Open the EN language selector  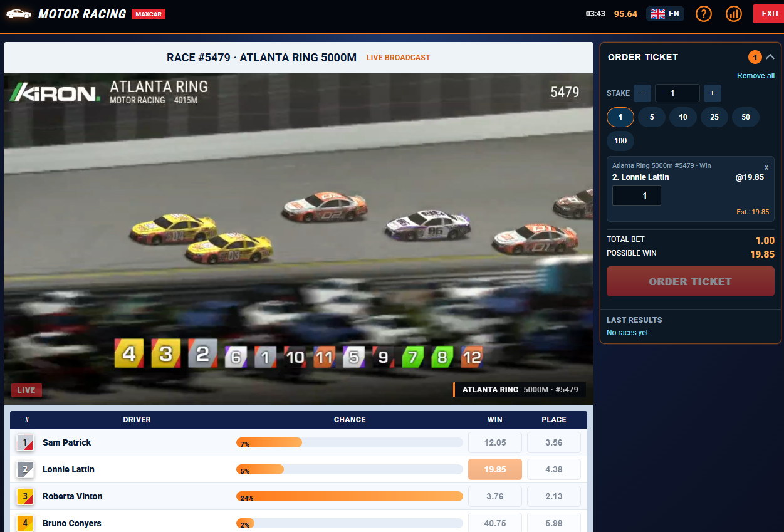tap(665, 14)
